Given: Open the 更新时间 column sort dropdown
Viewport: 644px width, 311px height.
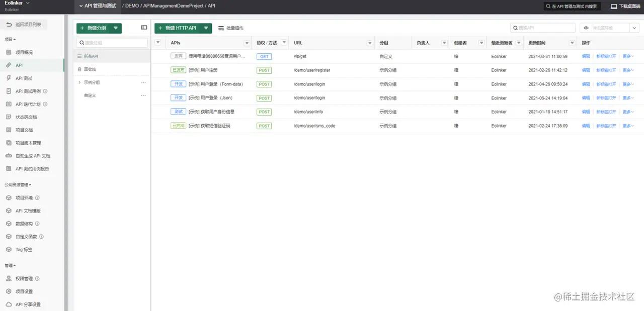Looking at the screenshot, I should (572, 43).
